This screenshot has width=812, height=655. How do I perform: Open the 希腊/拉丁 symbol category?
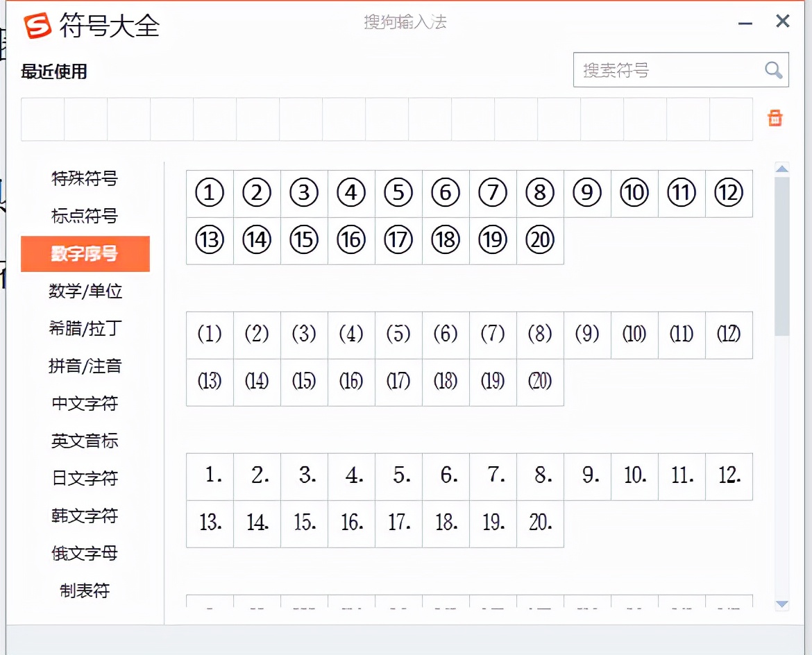tap(84, 328)
